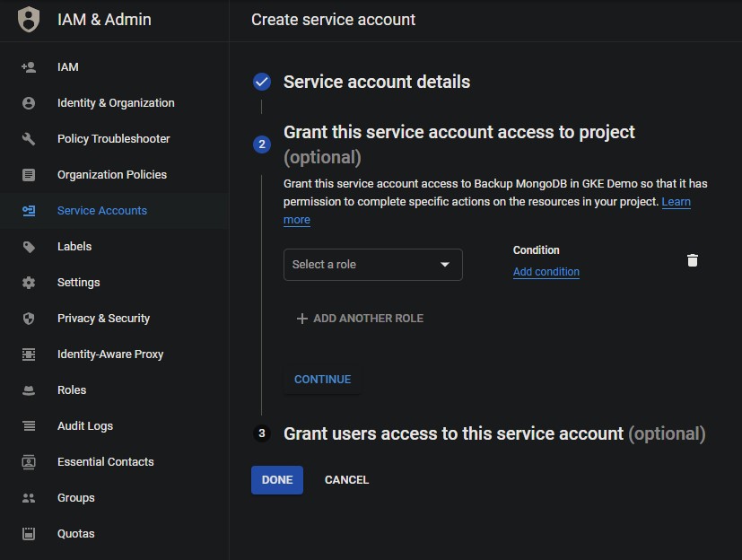This screenshot has width=742, height=560.
Task: Click the Labels tag icon
Action: (29, 247)
